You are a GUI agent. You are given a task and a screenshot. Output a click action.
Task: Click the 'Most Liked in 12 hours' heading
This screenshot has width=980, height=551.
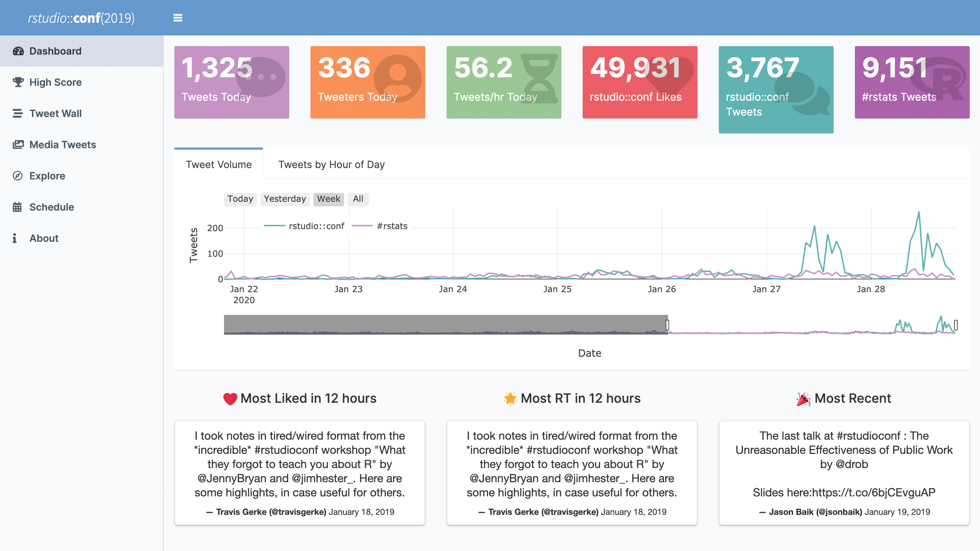tap(308, 399)
